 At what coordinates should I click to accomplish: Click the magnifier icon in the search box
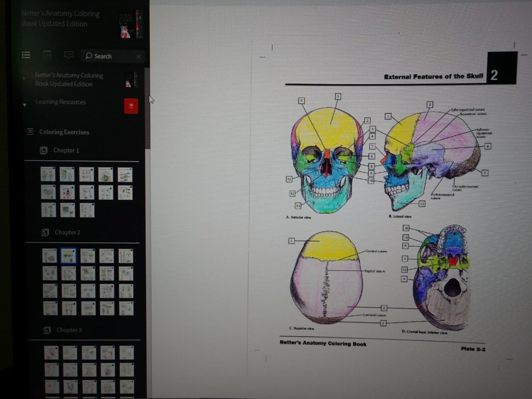pos(89,56)
